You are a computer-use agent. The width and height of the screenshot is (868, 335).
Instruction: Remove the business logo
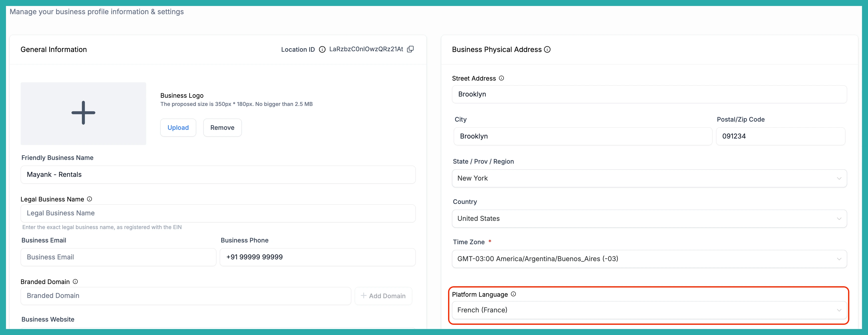pyautogui.click(x=222, y=128)
